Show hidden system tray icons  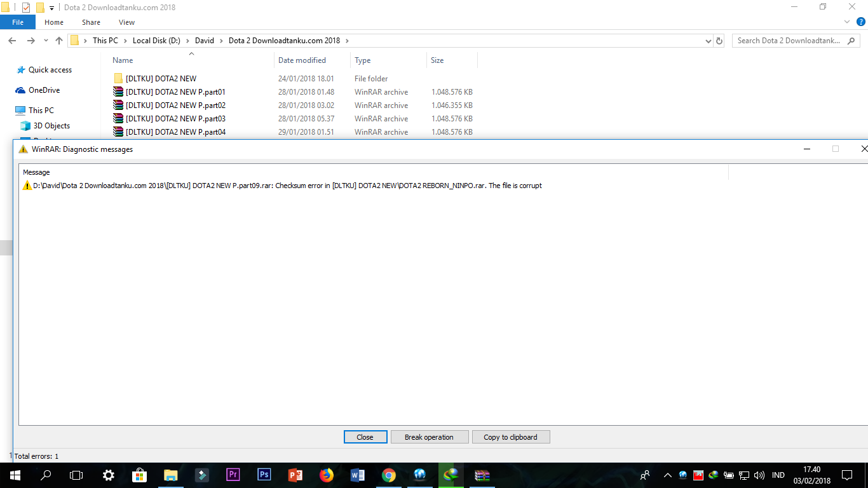[668, 475]
